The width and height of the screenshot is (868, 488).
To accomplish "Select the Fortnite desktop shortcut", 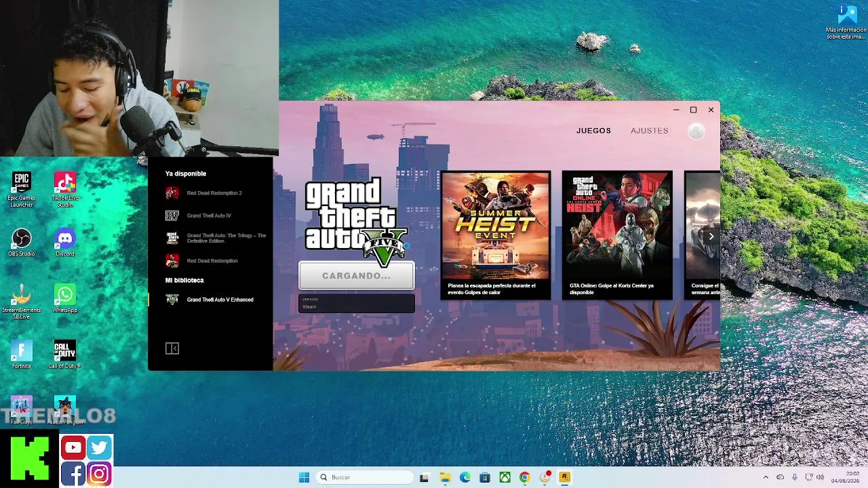I will tap(22, 354).
